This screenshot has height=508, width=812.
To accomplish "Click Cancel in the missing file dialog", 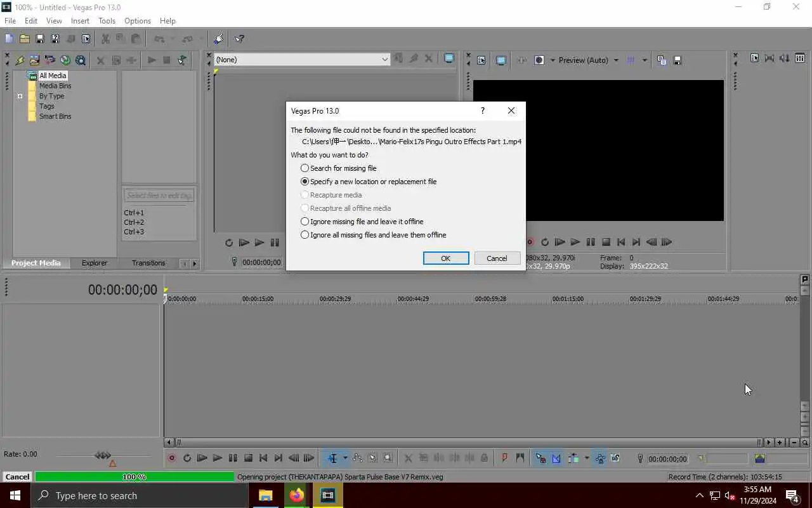I will coord(497,258).
